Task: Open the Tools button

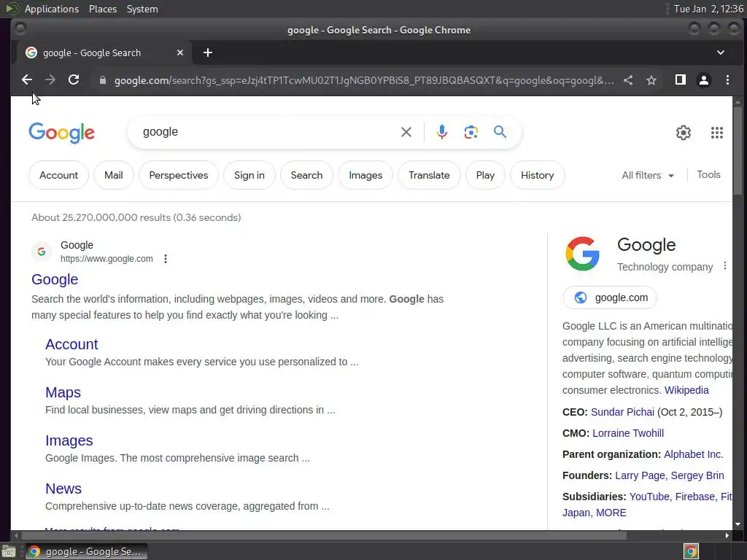Action: click(708, 175)
